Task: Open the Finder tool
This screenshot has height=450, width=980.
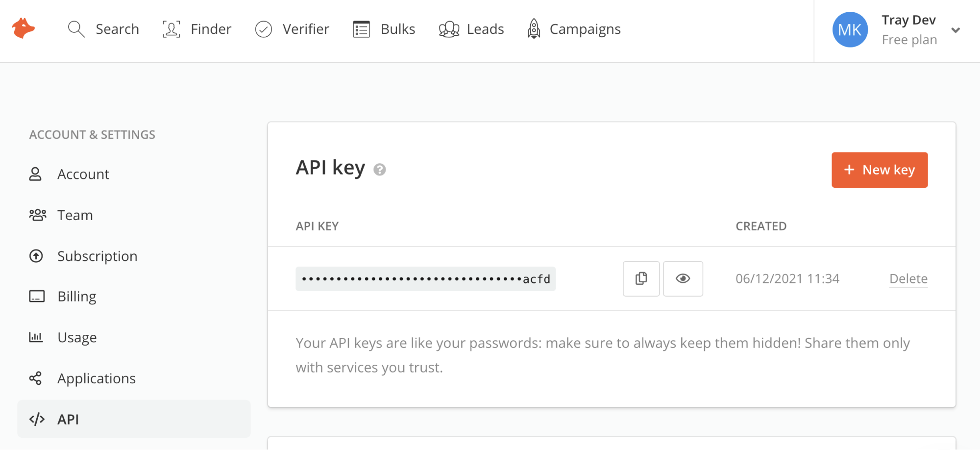Action: click(197, 29)
